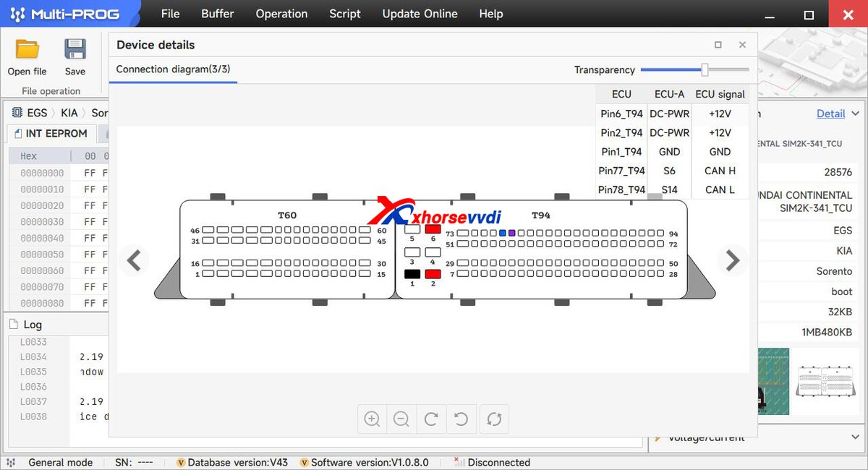The image size is (868, 470).
Task: Zoom in on the connection diagram
Action: point(372,419)
